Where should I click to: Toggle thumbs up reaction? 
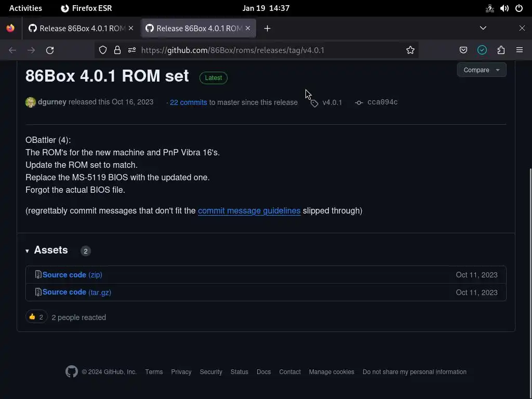click(x=36, y=317)
